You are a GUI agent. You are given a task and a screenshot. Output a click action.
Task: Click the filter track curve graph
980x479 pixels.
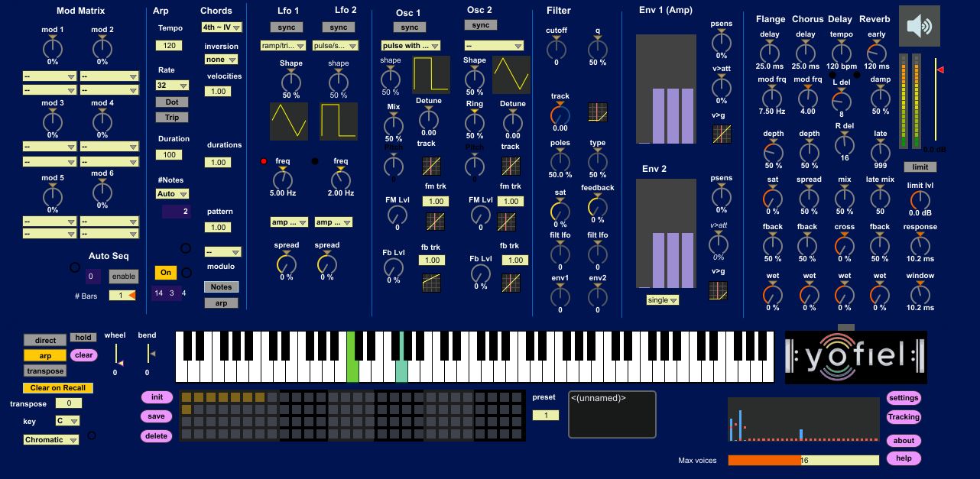click(597, 112)
